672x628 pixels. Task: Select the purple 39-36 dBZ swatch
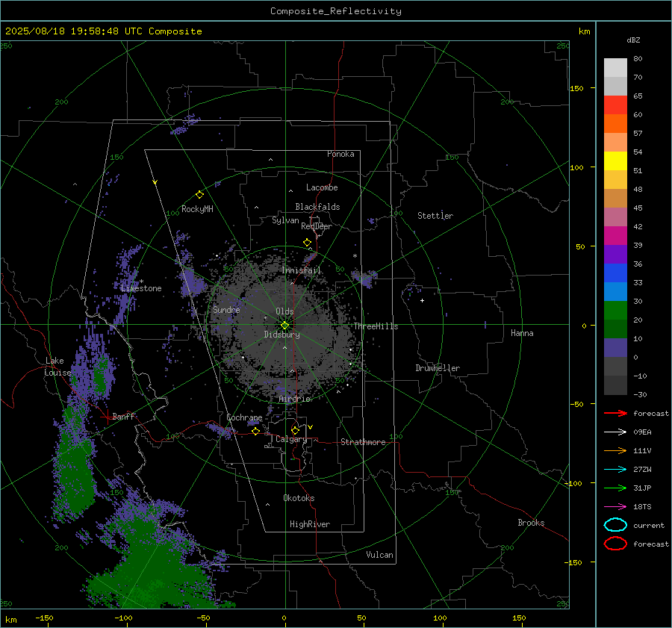615,255
